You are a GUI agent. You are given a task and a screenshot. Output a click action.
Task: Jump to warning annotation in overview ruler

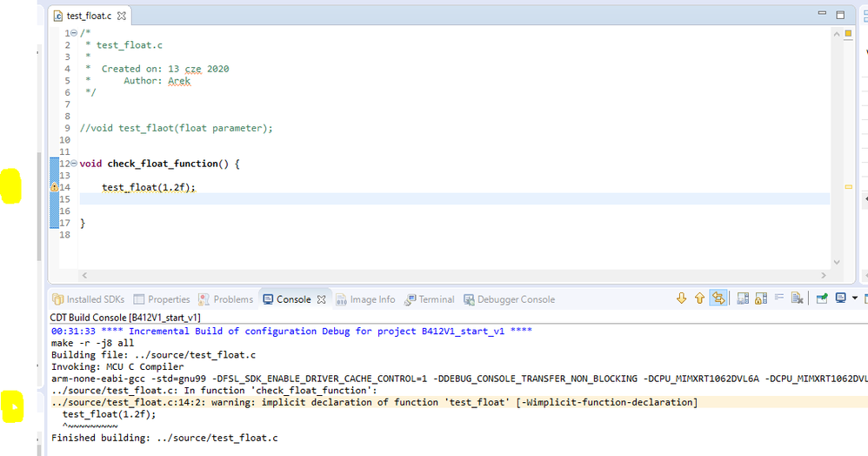pos(848,187)
